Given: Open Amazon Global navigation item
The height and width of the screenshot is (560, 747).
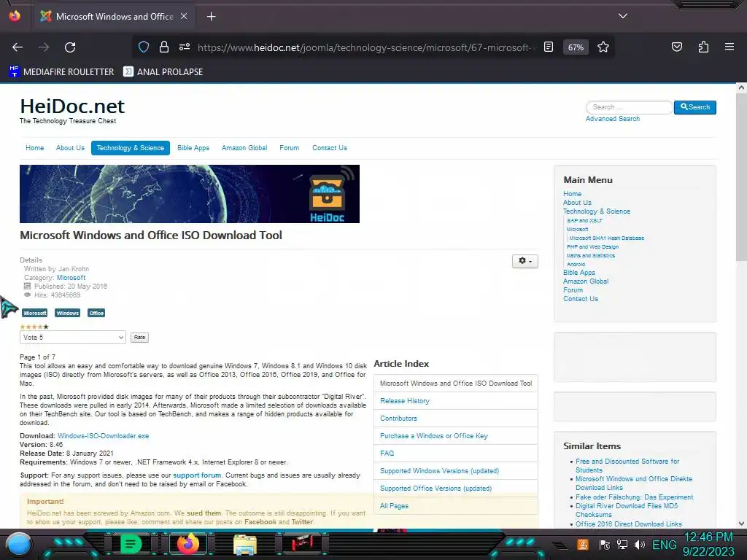Looking at the screenshot, I should [244, 147].
